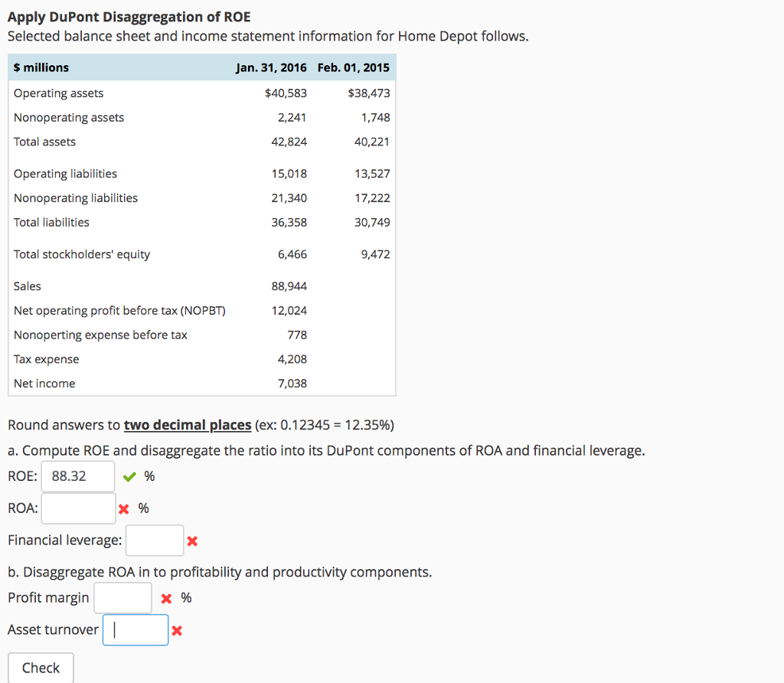
Task: Click the red X beside Financial leverage
Action: click(x=192, y=541)
